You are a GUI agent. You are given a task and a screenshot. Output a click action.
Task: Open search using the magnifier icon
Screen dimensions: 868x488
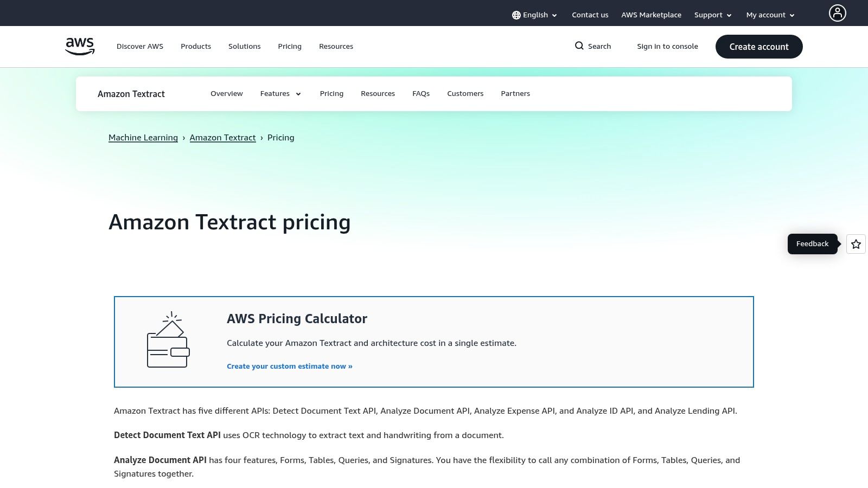[x=579, y=46]
